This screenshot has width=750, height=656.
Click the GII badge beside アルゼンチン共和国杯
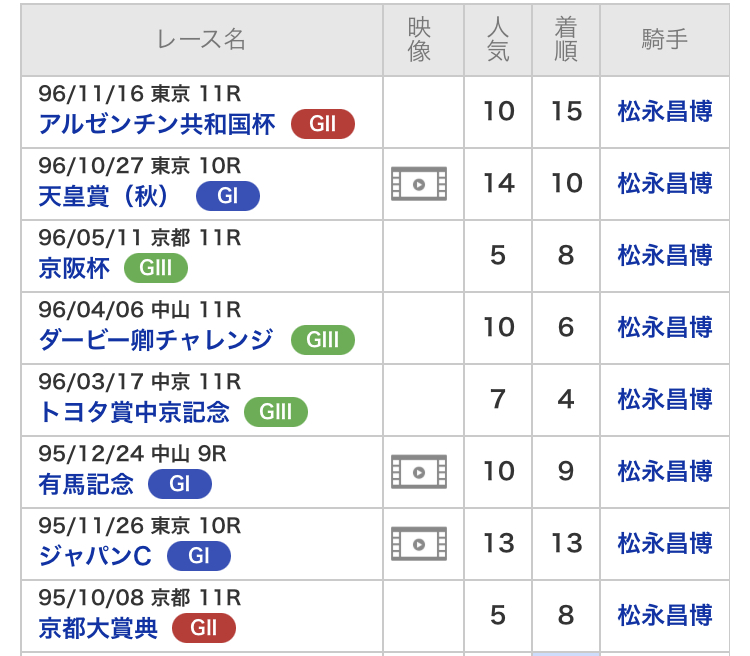tap(323, 124)
